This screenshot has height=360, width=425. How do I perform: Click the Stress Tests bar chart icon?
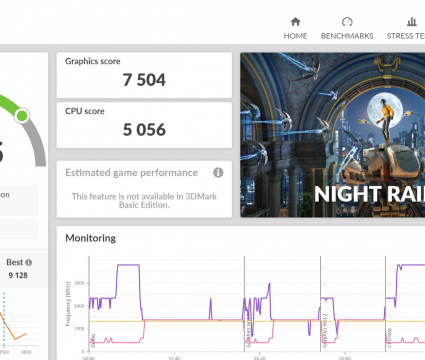click(x=412, y=22)
